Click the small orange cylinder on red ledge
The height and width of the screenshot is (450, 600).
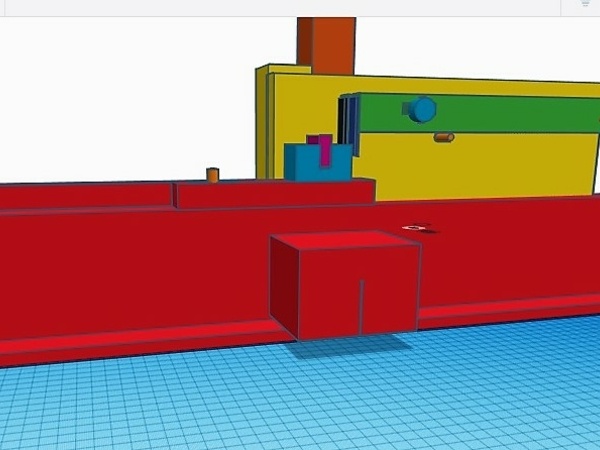(213, 175)
